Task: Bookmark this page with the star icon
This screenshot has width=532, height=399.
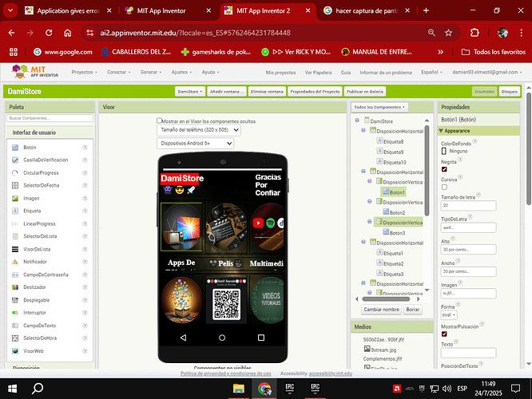Action: pos(448,33)
